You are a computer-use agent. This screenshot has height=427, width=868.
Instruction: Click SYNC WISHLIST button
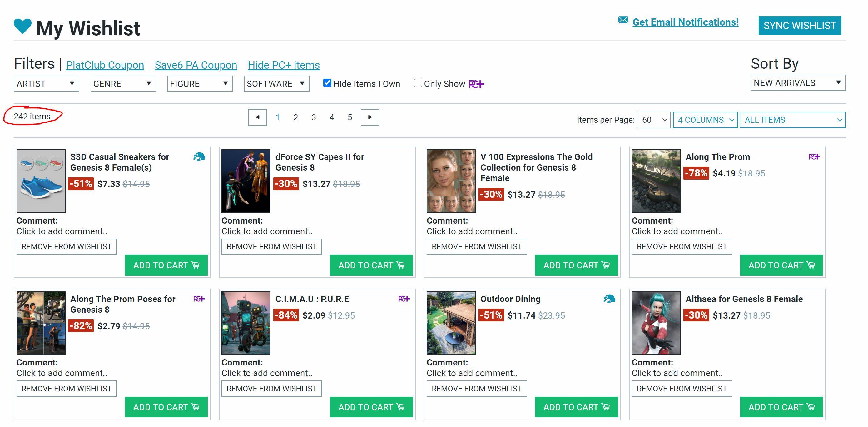click(799, 26)
